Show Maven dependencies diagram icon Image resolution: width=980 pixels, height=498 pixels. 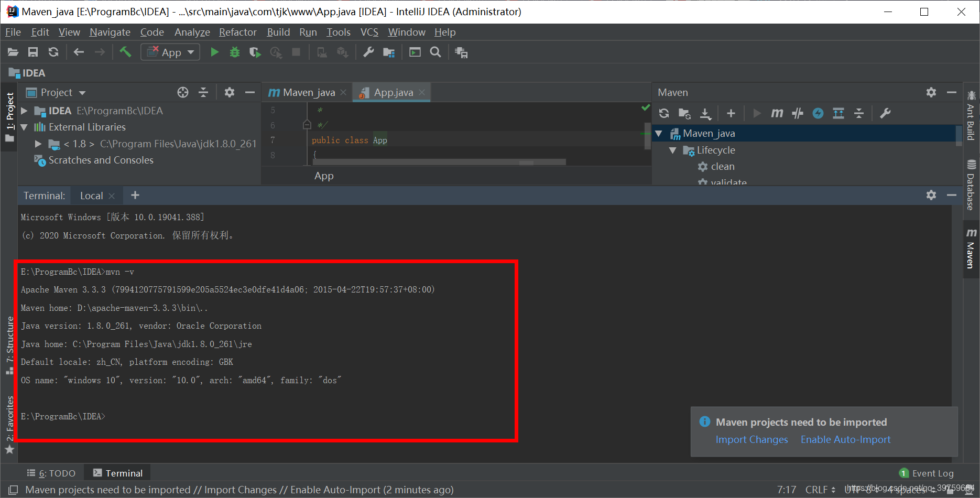839,113
